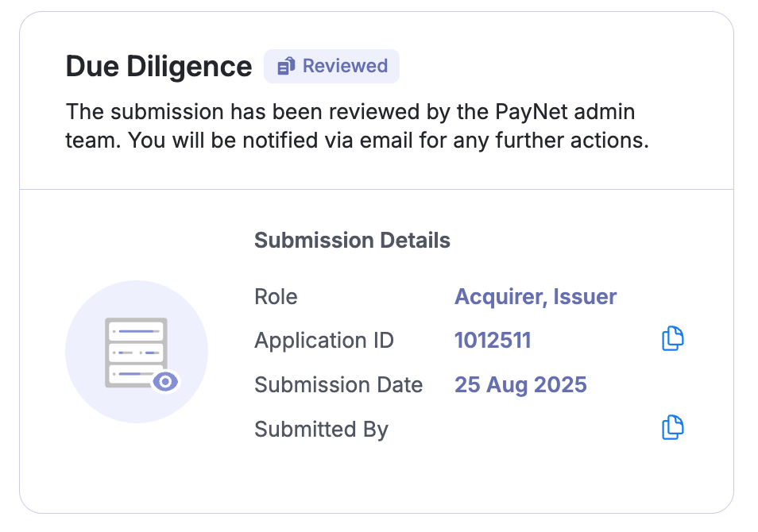Copy the Application ID to clipboard
This screenshot has width=758, height=532.
click(672, 338)
